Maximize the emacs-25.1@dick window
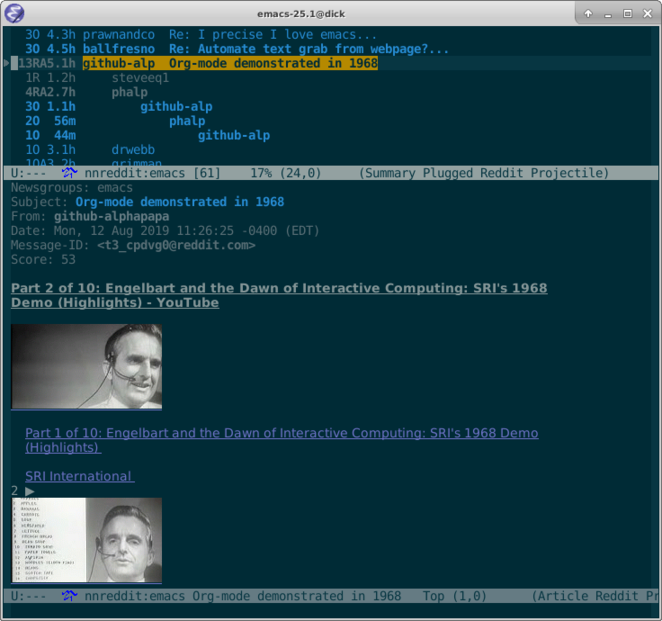The image size is (662, 621). pyautogui.click(x=628, y=14)
